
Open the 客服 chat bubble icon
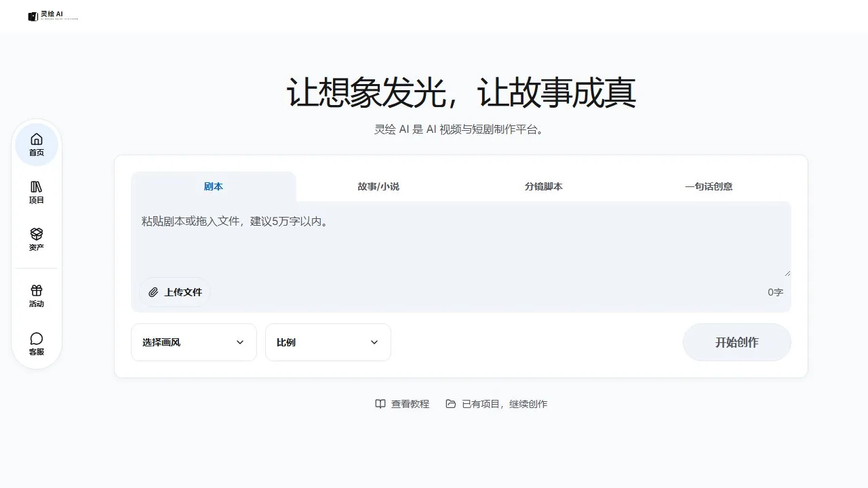click(x=37, y=338)
